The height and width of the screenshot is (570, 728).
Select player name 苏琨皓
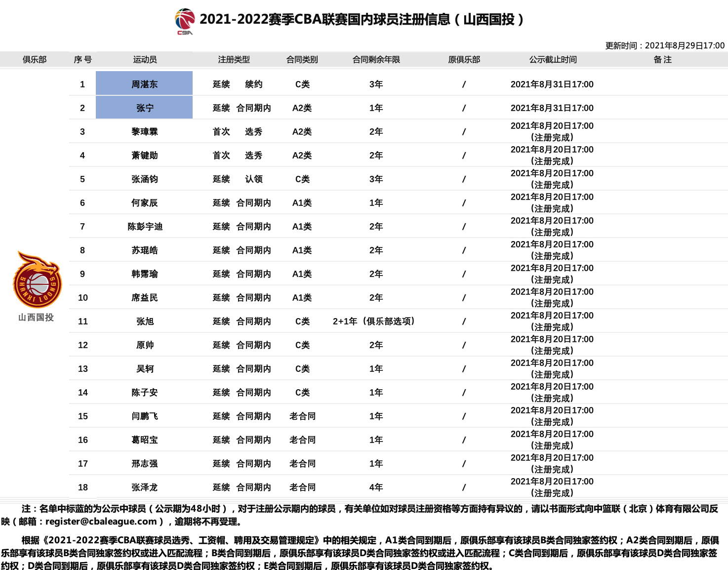[144, 250]
